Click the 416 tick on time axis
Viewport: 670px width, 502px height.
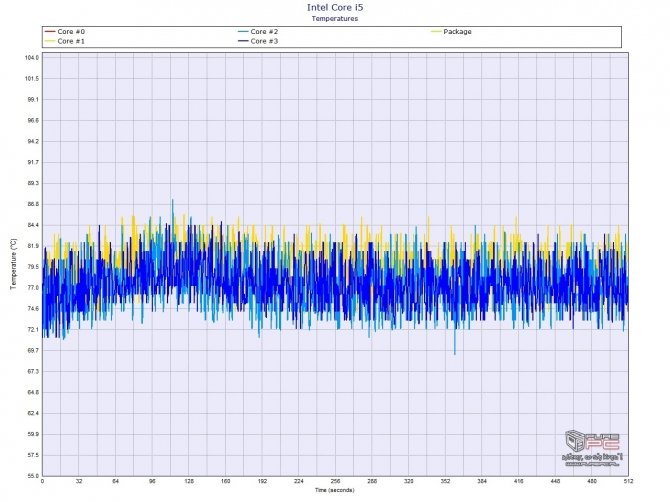[x=519, y=481]
